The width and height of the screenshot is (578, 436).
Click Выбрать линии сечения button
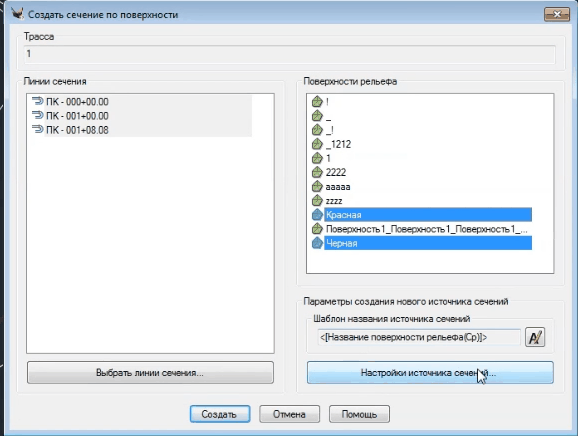point(150,373)
